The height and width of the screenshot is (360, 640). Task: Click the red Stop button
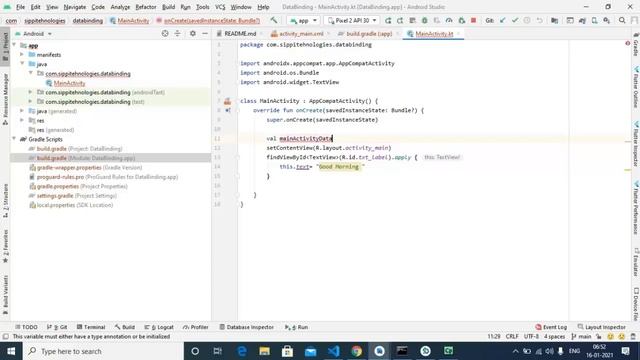pyautogui.click(x=473, y=20)
